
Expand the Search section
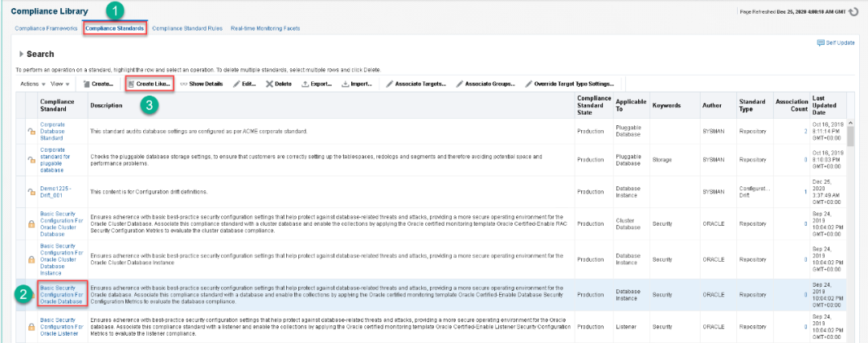point(22,55)
